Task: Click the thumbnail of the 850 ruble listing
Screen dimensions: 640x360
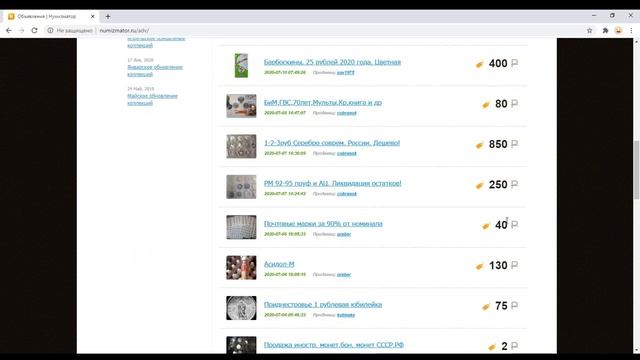Action: pos(241,146)
